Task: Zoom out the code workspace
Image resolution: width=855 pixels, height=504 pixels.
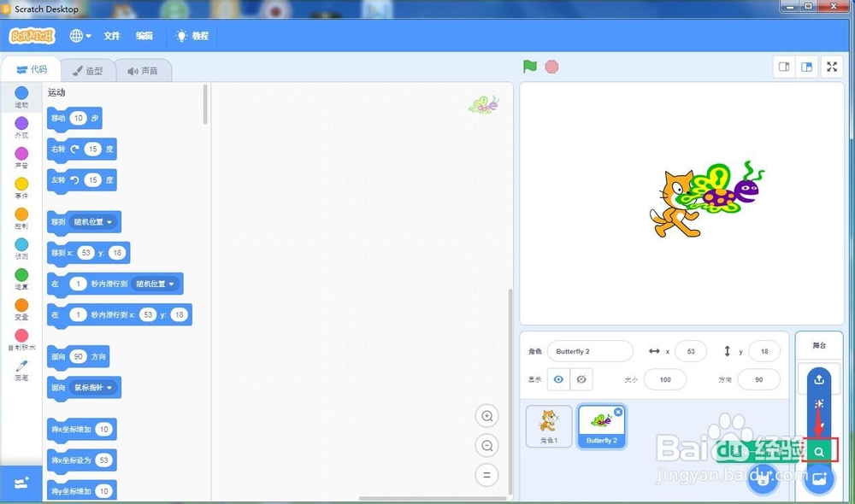Action: tap(487, 446)
